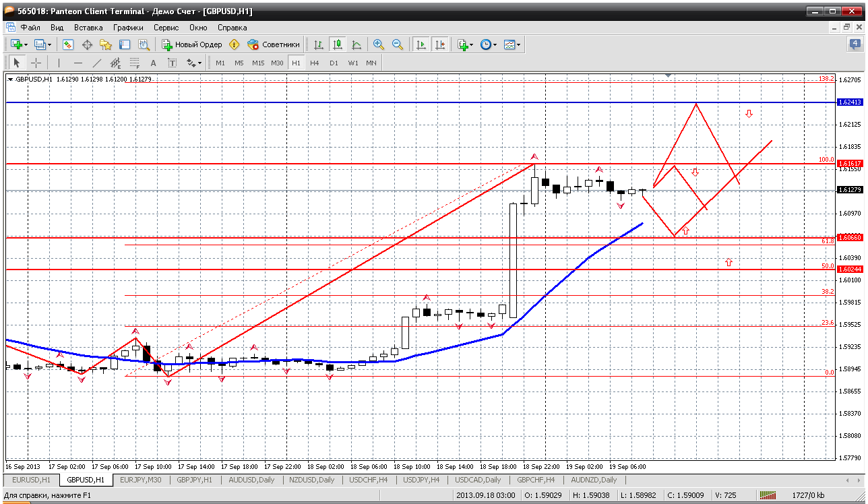Viewport: 868px width, 504px height.
Task: Switch timeframe to M1
Action: pyautogui.click(x=220, y=63)
